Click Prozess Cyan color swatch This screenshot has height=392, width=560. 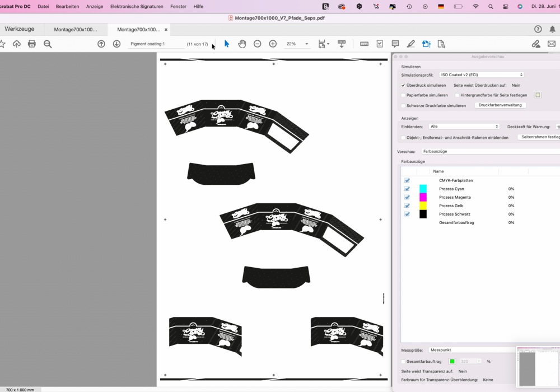click(x=423, y=189)
